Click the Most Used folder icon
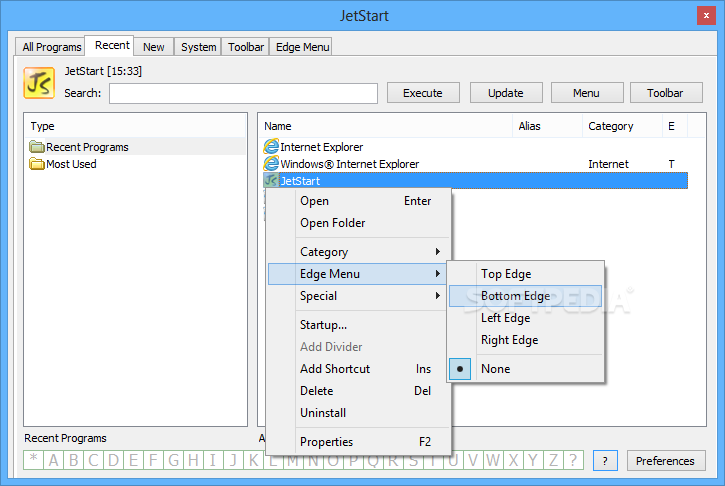This screenshot has height=486, width=725. (37, 164)
